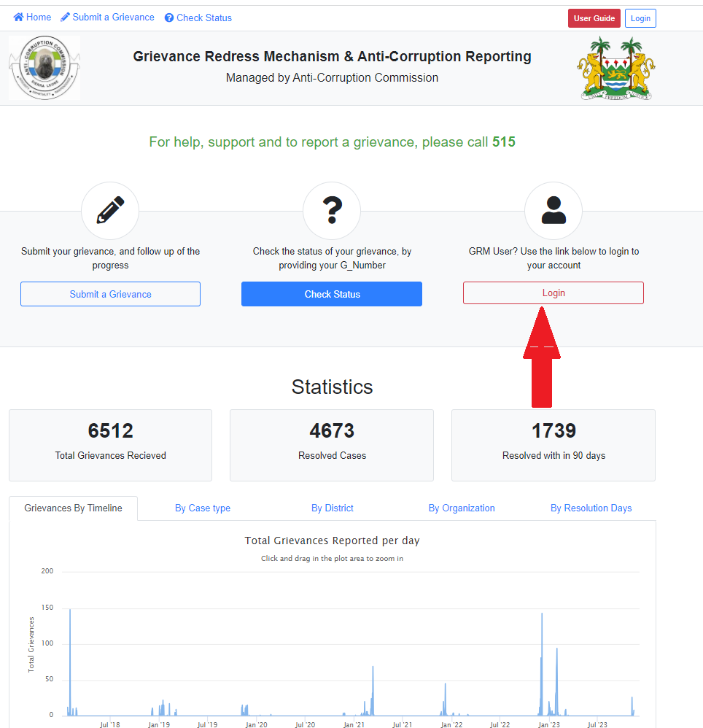
Task: Select the By Resolution Days tab
Action: (x=591, y=508)
